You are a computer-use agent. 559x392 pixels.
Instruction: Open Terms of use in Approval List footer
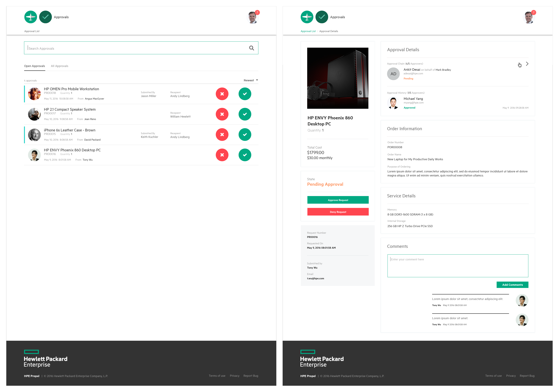point(217,376)
